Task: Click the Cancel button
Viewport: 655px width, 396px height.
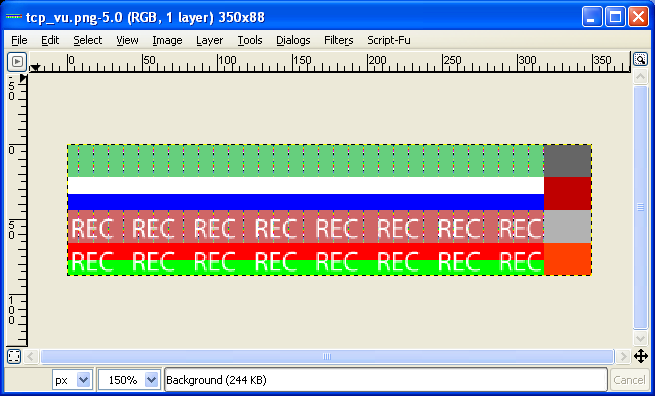Action: coord(629,380)
